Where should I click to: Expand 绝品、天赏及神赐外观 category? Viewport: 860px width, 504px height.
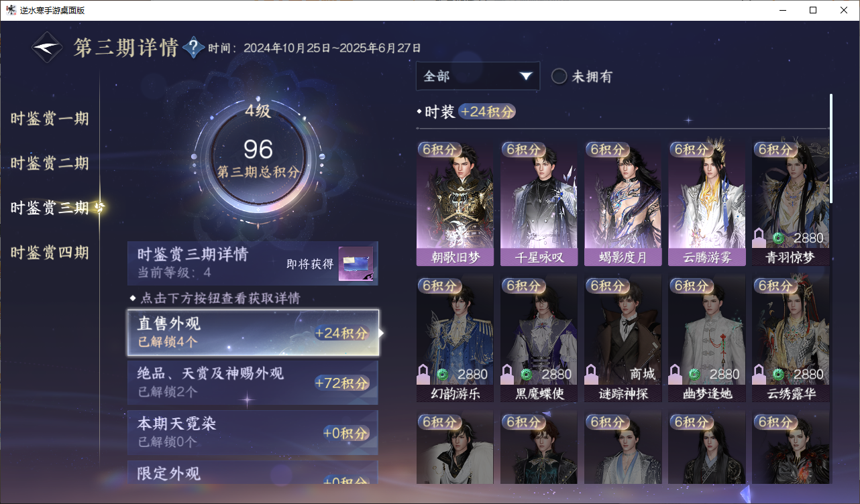point(253,383)
